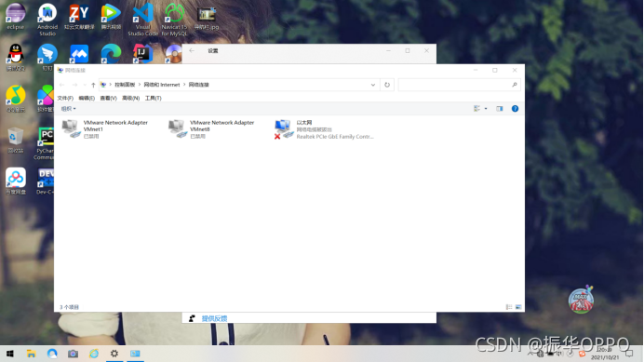Click the 网络连接 breadcrumb segment
This screenshot has width=644, height=362.
(x=199, y=85)
